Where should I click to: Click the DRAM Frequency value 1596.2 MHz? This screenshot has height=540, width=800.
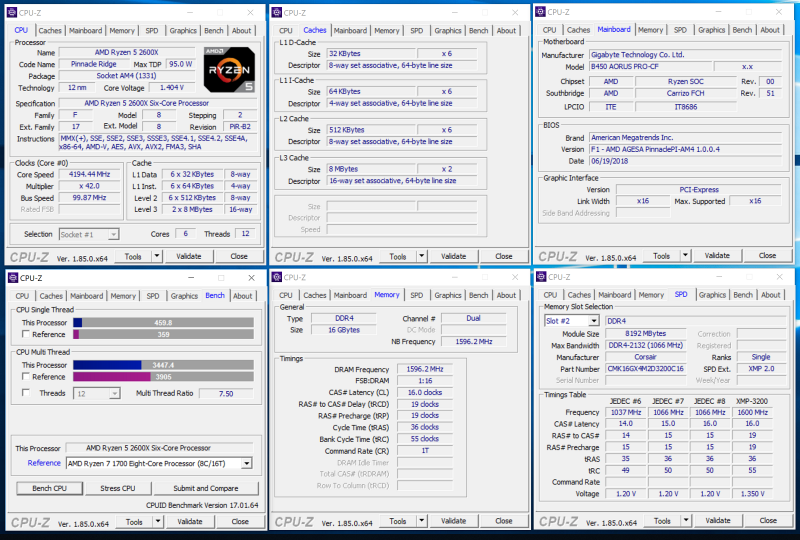pyautogui.click(x=425, y=369)
